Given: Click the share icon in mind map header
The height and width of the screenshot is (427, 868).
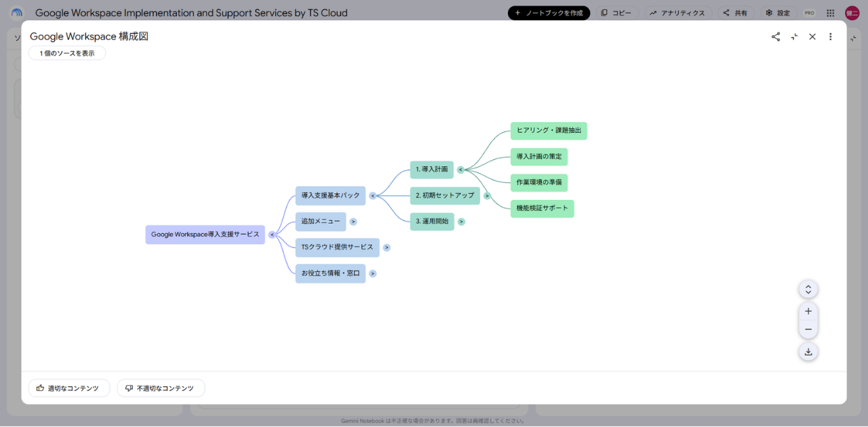Looking at the screenshot, I should pyautogui.click(x=776, y=37).
